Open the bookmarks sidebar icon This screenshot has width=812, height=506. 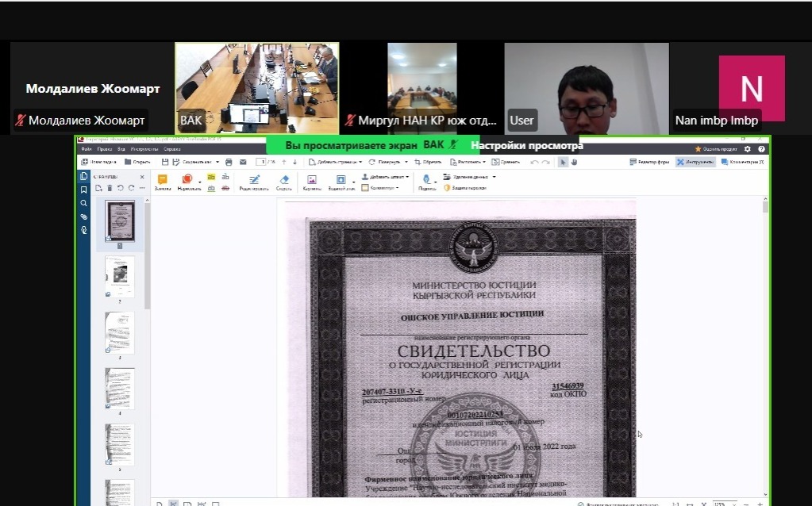click(84, 190)
